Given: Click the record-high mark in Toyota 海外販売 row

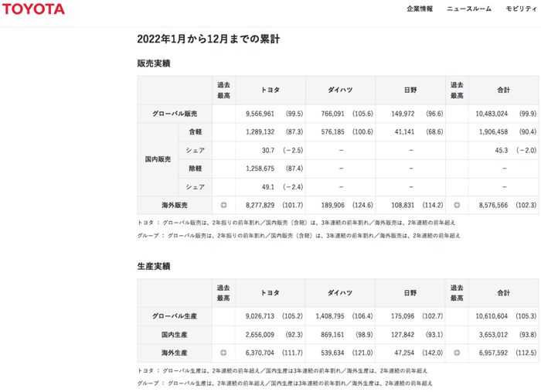Looking at the screenshot, I should pos(223,205).
